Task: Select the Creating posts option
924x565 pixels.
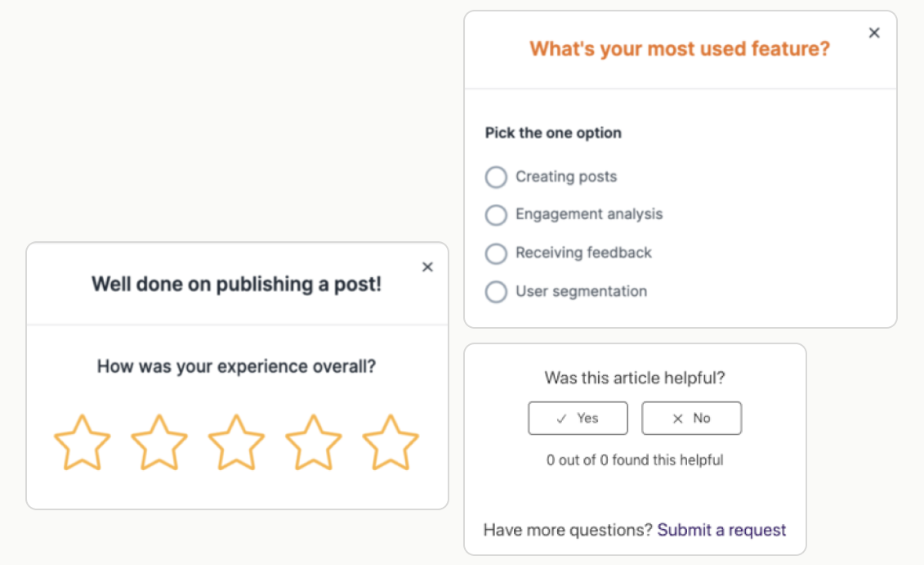Action: [496, 177]
